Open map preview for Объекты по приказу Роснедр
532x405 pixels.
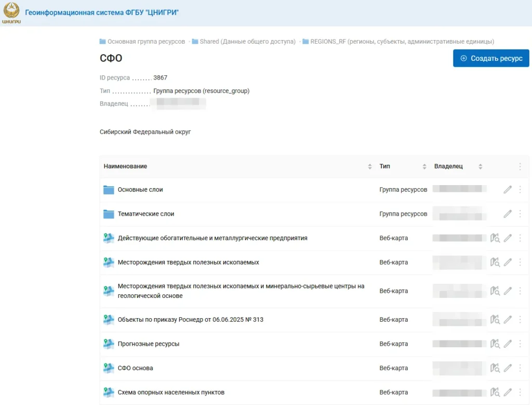495,319
